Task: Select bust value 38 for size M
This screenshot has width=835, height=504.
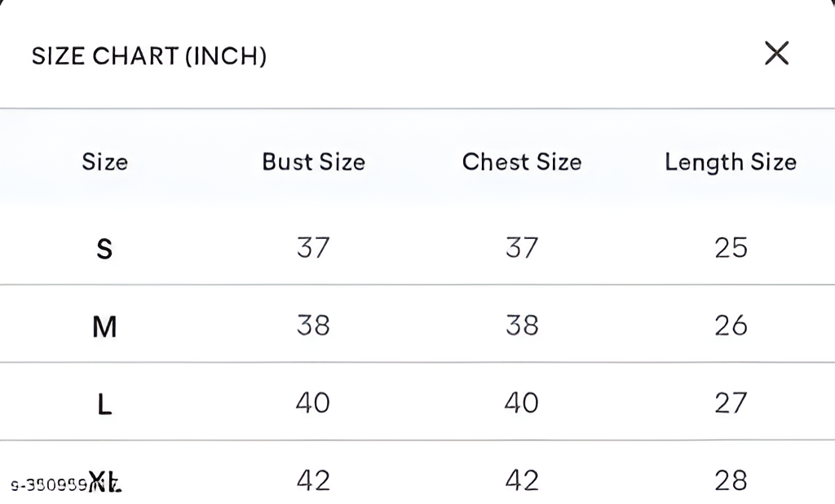Action: click(313, 325)
